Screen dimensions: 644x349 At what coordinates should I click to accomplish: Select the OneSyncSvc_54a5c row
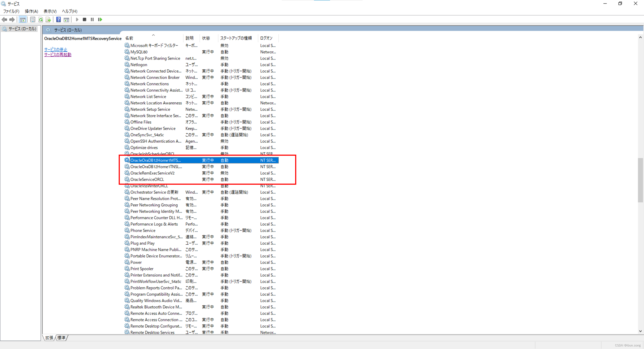tap(201, 135)
